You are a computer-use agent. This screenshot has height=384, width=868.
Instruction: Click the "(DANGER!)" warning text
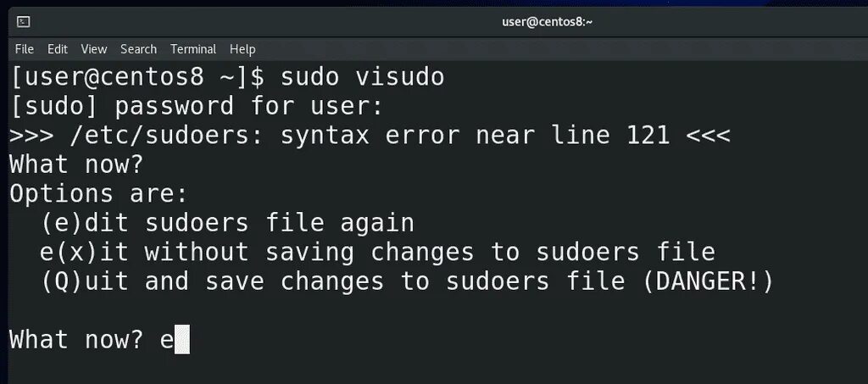[x=709, y=281]
